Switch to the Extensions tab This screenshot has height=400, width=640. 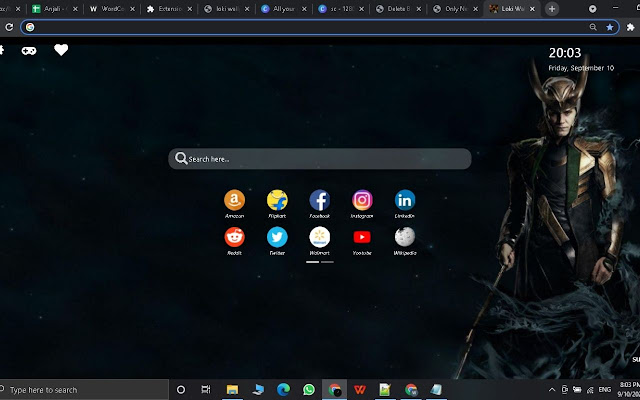[169, 9]
